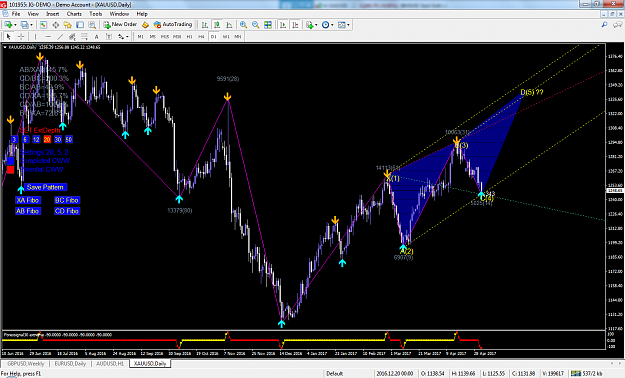The height and width of the screenshot is (378, 625).
Task: Open the File menu
Action: point(16,14)
